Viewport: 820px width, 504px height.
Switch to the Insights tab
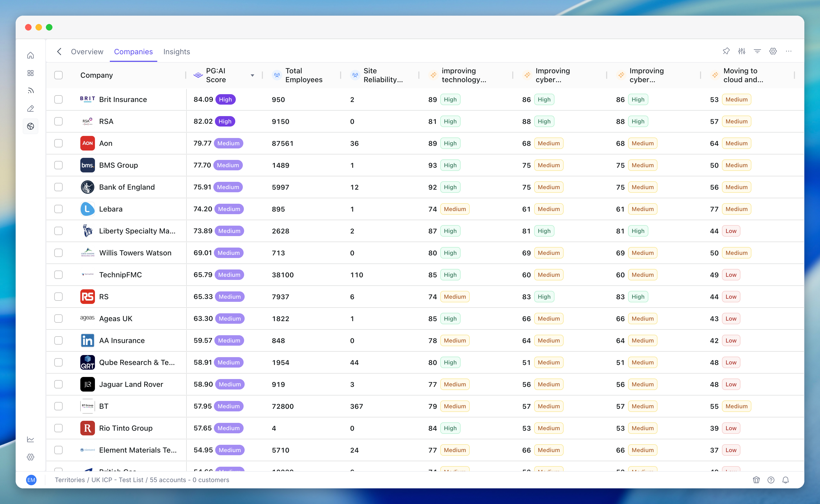(177, 52)
